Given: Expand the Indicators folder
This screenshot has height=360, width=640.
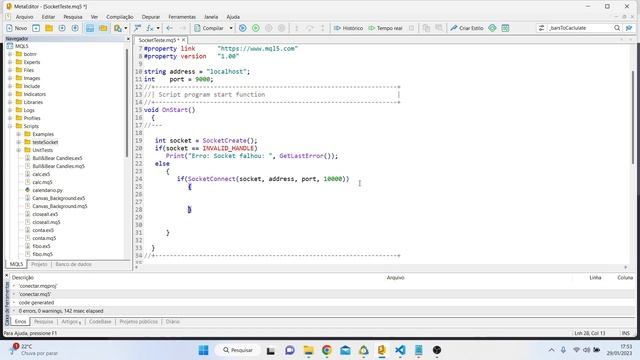Looking at the screenshot, I should (x=10, y=94).
